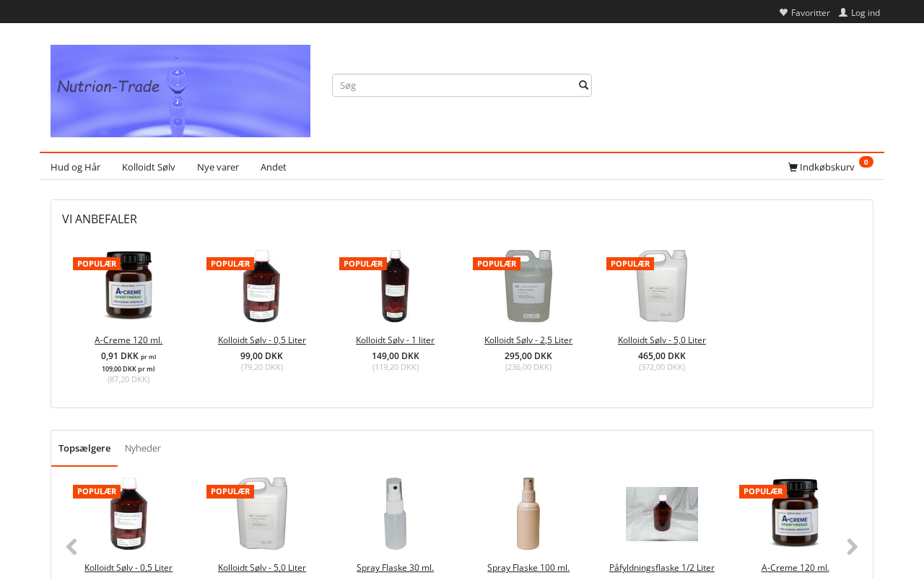
Task: Click the 465,00 DKK price text
Action: point(662,356)
